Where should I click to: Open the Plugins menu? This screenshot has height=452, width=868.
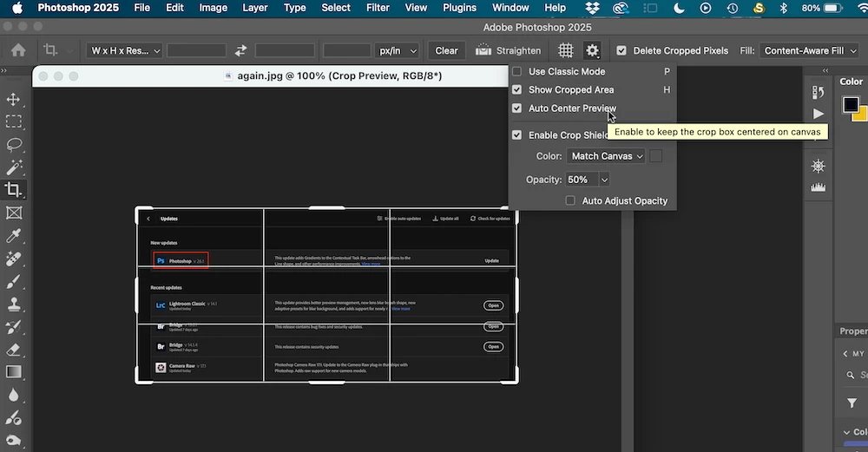[459, 8]
